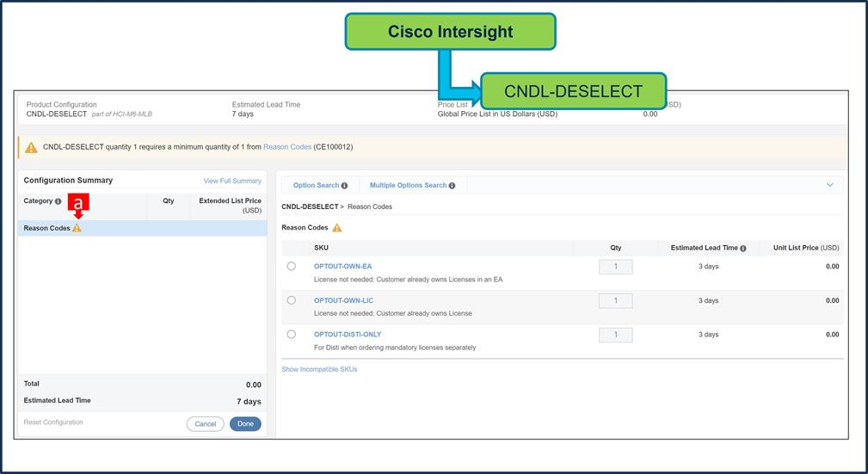Click the Qty field for OPTOUT-DISTI-ONLY
Screen dimensions: 868x474
point(616,335)
